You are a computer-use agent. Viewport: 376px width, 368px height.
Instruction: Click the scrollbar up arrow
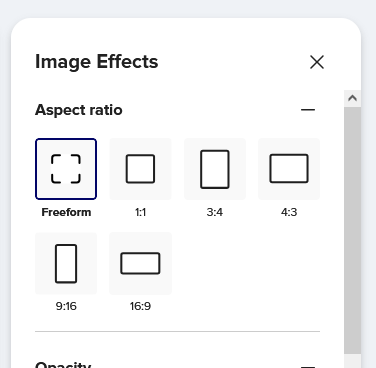point(352,98)
